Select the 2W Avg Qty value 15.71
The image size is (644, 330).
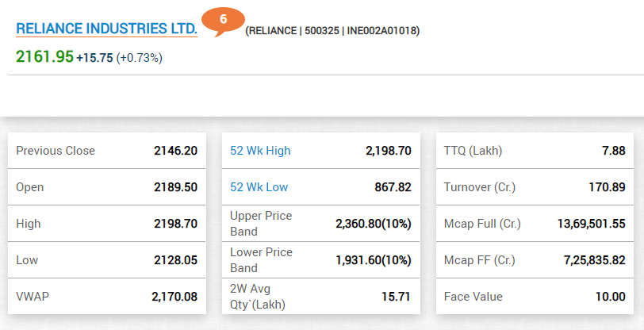coord(397,297)
